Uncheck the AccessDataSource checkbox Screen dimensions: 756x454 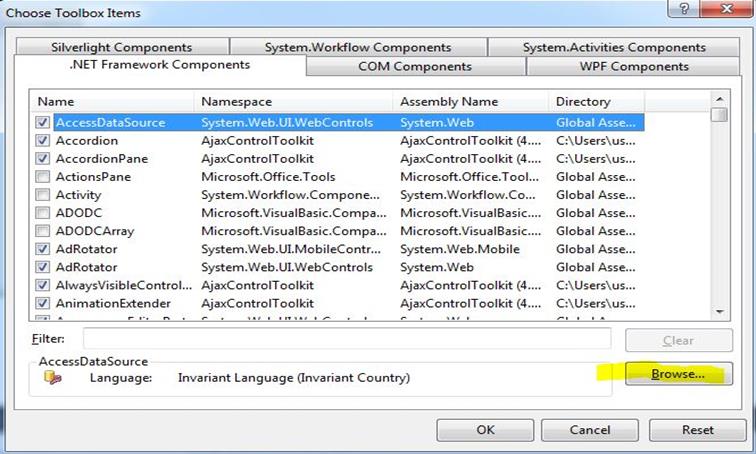point(42,122)
